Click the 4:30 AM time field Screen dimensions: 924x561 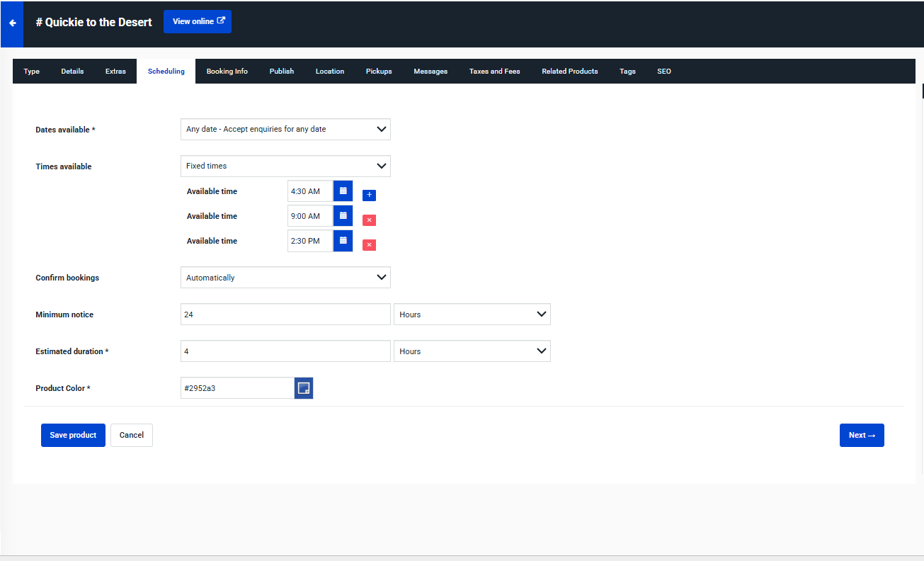[310, 191]
